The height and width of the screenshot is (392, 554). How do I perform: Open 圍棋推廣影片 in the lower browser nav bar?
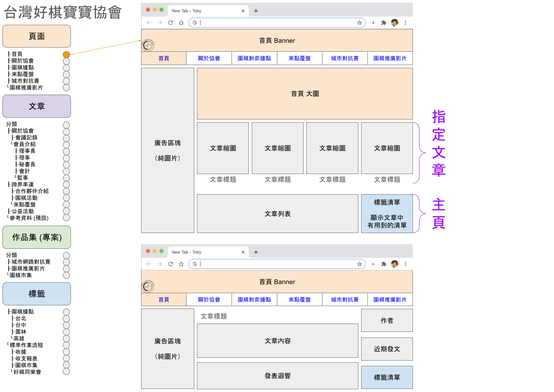tap(390, 300)
